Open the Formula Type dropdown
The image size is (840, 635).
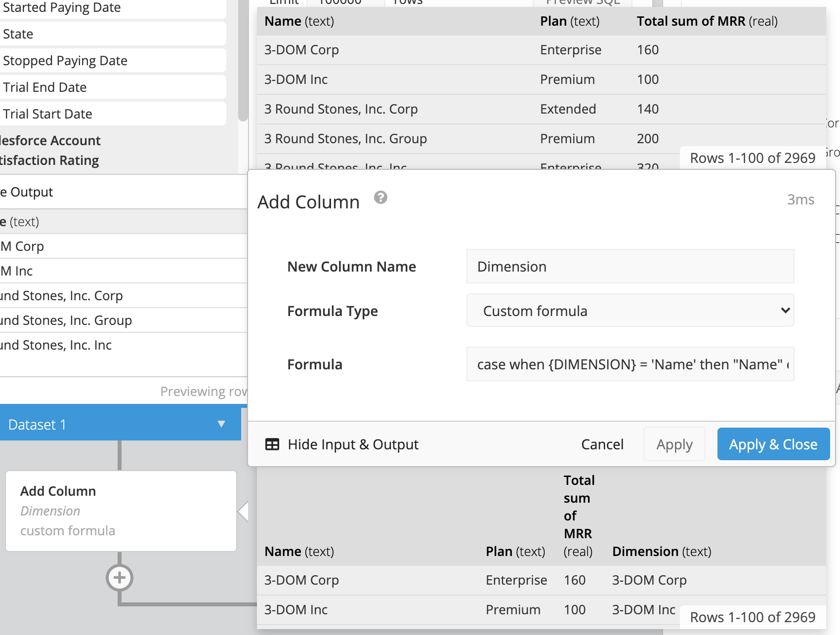tap(630, 311)
